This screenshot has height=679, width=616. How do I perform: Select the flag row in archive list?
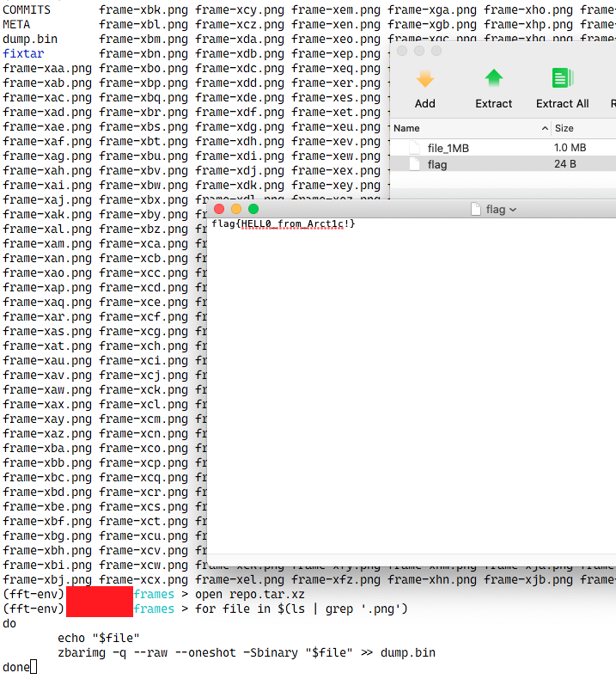click(503, 164)
